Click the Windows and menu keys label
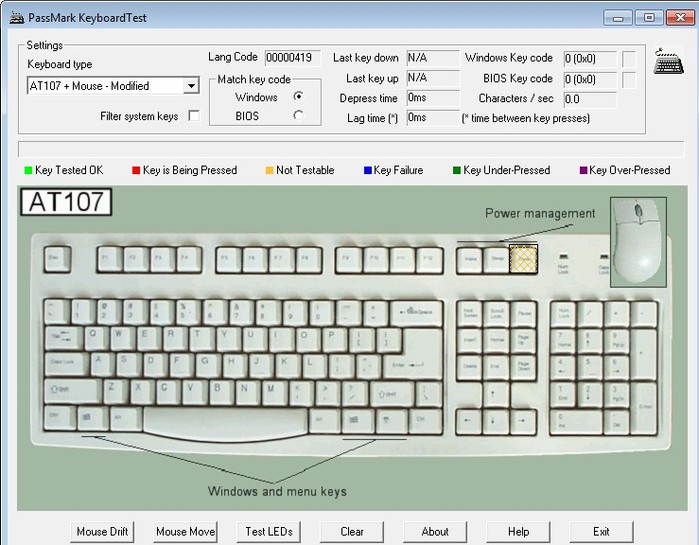 tap(277, 492)
